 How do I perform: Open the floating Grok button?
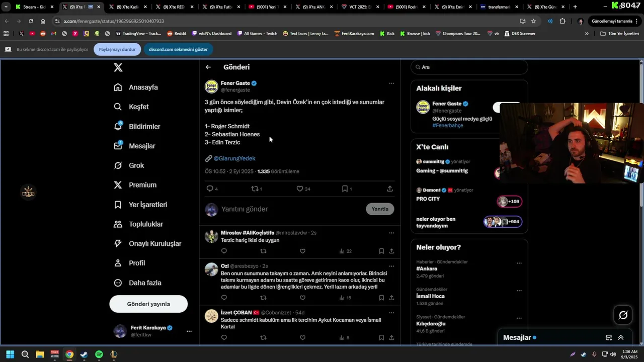623,315
